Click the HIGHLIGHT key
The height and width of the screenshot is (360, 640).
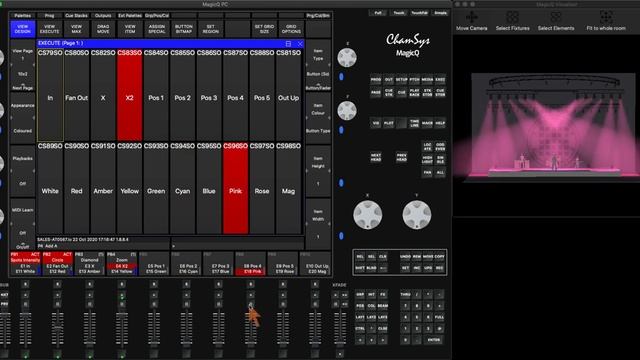coord(427,159)
